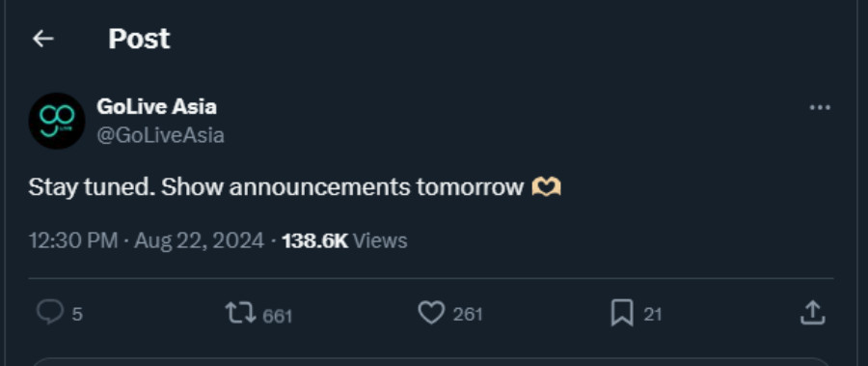Click the GoLive Asia profile avatar
This screenshot has height=366, width=868.
(x=57, y=121)
